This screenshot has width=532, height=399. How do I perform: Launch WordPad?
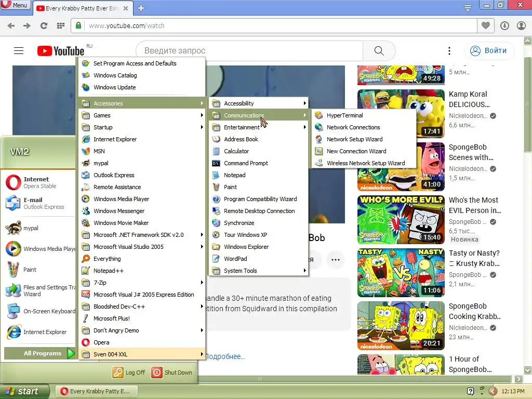pyautogui.click(x=259, y=259)
